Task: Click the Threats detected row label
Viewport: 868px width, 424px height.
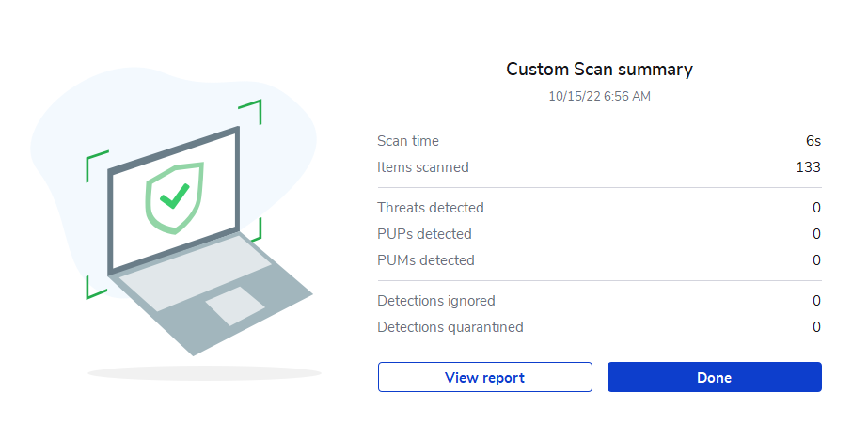Action: tap(431, 208)
